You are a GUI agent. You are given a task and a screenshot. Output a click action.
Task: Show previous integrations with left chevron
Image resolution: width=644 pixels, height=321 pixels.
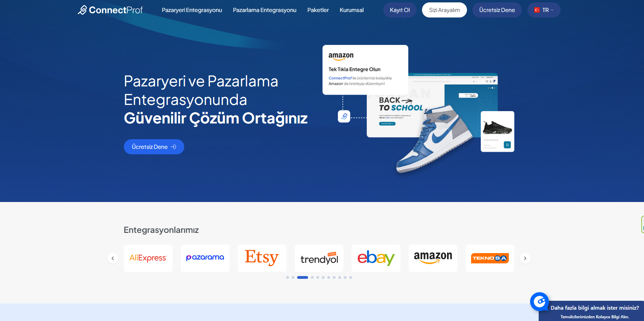pyautogui.click(x=113, y=258)
